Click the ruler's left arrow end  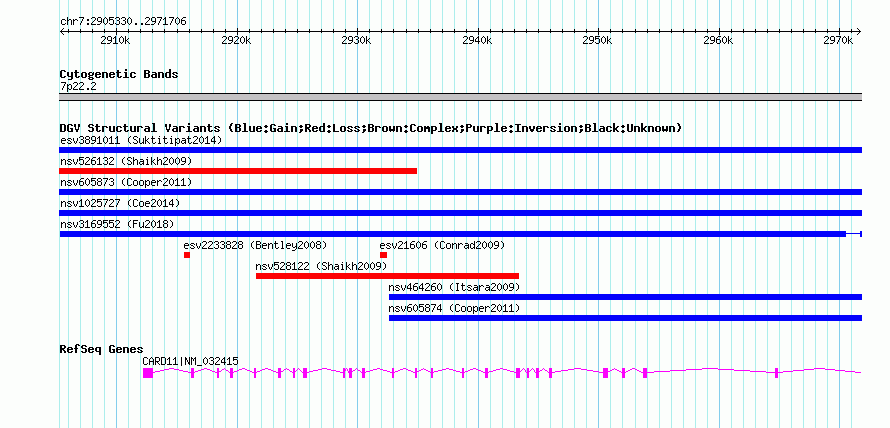point(62,31)
